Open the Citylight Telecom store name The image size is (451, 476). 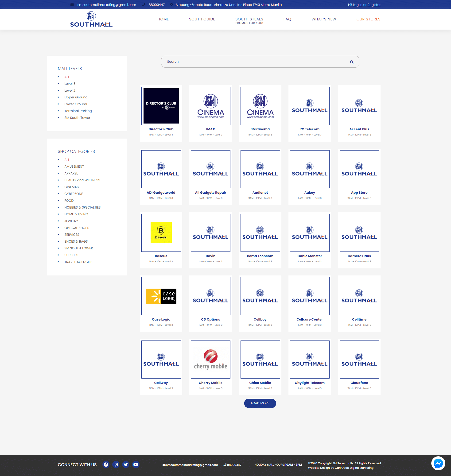click(x=309, y=383)
